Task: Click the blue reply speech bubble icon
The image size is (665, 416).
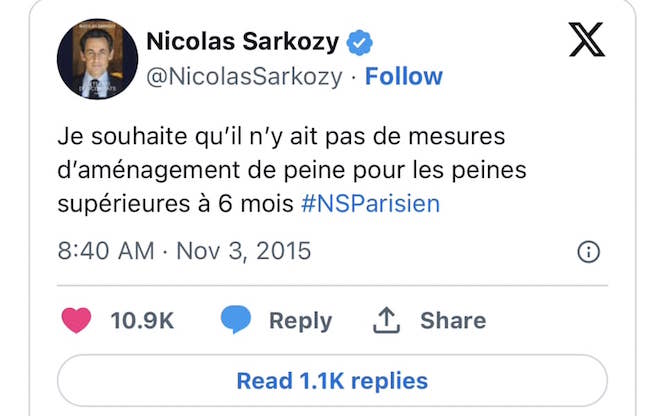Action: 236,319
